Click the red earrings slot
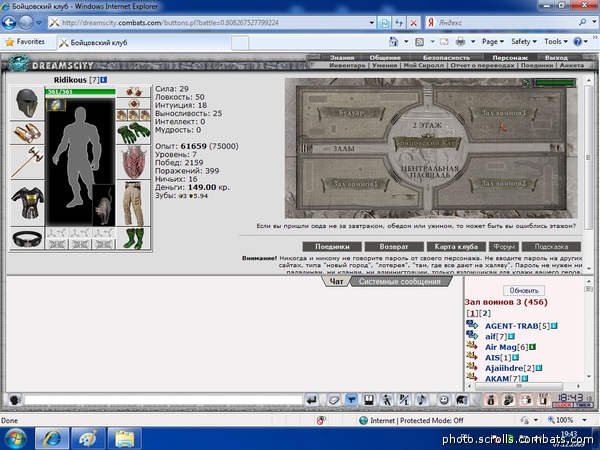Screen dimensions: 600x450 [134, 92]
